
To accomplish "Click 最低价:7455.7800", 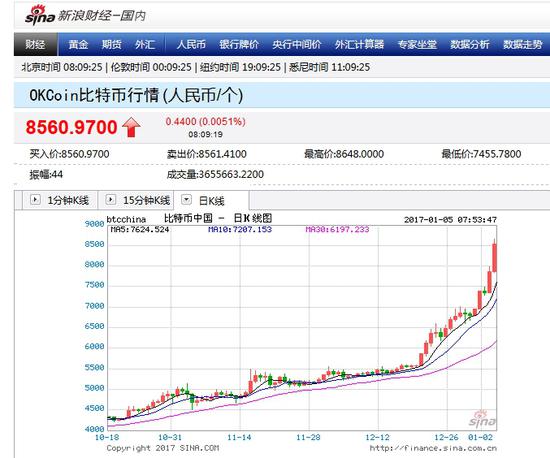I will [x=481, y=154].
